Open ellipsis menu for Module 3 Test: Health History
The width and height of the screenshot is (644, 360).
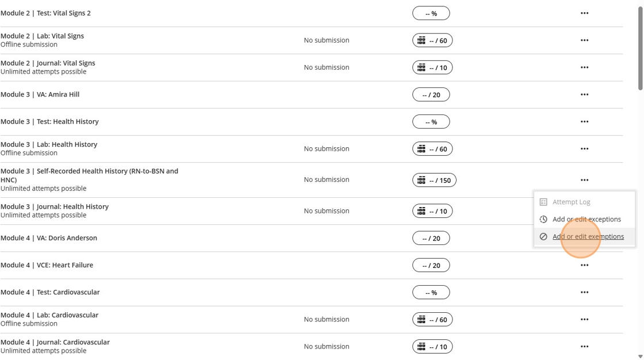click(x=584, y=122)
